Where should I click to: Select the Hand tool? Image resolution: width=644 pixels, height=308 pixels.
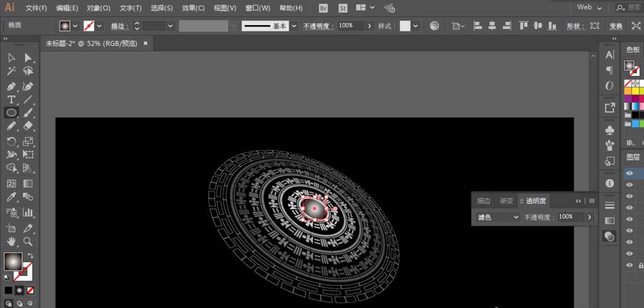coord(11,242)
